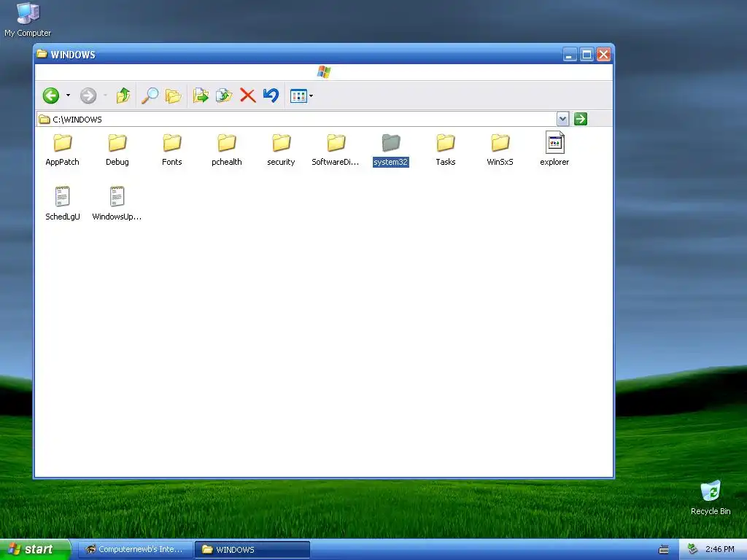
Task: Maximize the WINDOWS explorer window
Action: tap(587, 54)
